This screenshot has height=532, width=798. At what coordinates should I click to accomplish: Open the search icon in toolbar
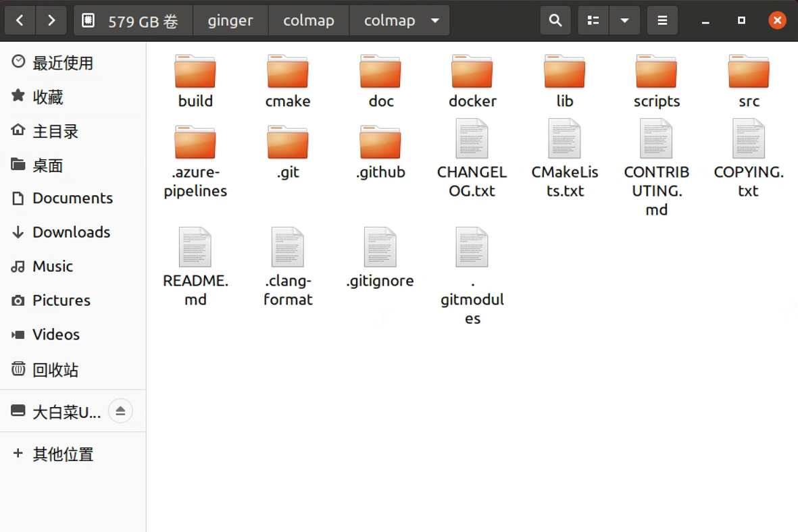click(x=555, y=20)
